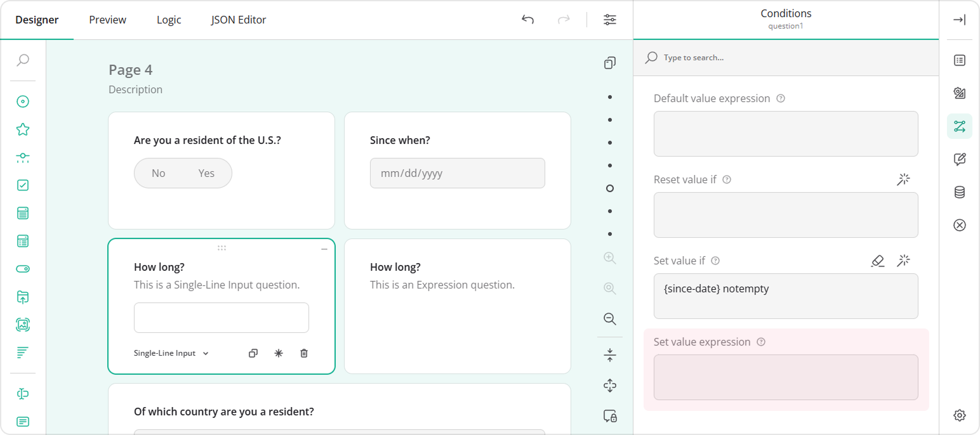This screenshot has height=435, width=980.
Task: Switch to the Preview tab
Action: click(x=108, y=20)
